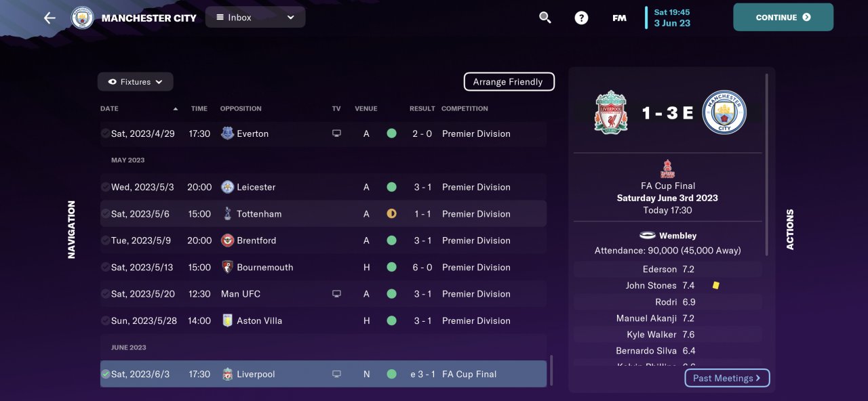This screenshot has width=868, height=401.
Task: Expand the Fixtures view dropdown
Action: click(136, 82)
